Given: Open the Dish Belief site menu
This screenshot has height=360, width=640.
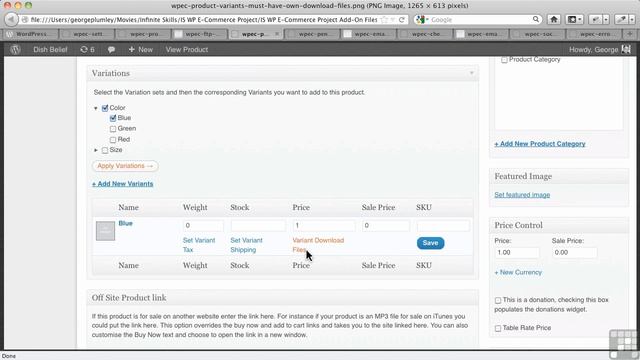Looking at the screenshot, I should tap(50, 49).
